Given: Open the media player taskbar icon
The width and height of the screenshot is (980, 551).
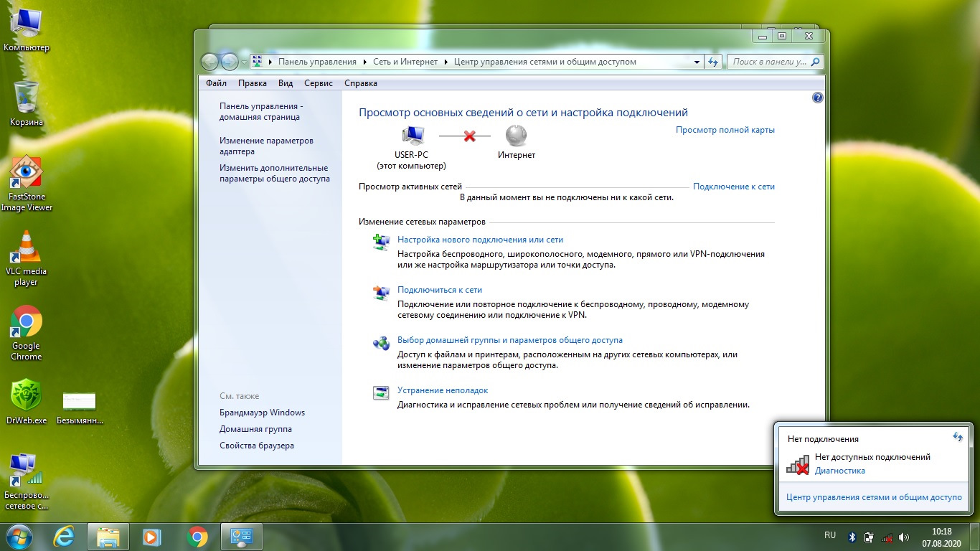Looking at the screenshot, I should [x=151, y=537].
